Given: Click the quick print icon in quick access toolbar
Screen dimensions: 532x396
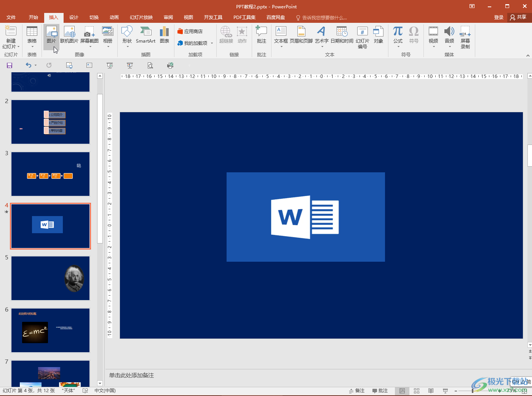Looking at the screenshot, I should (170, 65).
